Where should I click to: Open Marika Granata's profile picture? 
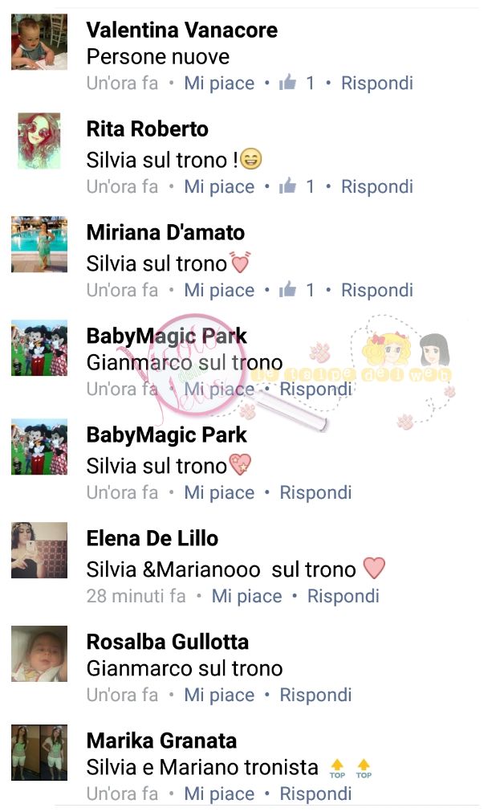tap(39, 753)
